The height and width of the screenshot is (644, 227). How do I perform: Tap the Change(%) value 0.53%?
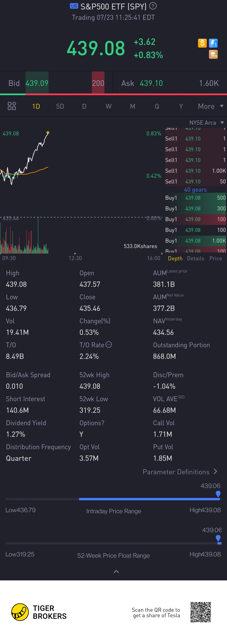point(89,332)
